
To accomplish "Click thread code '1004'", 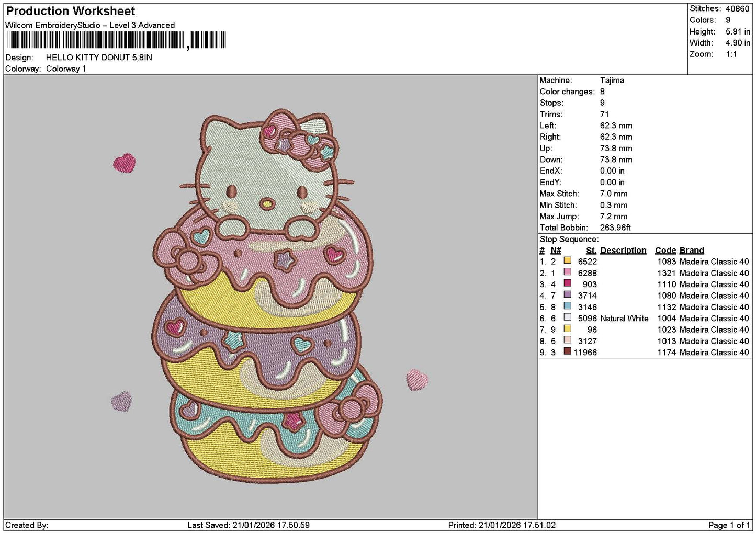I will (667, 319).
